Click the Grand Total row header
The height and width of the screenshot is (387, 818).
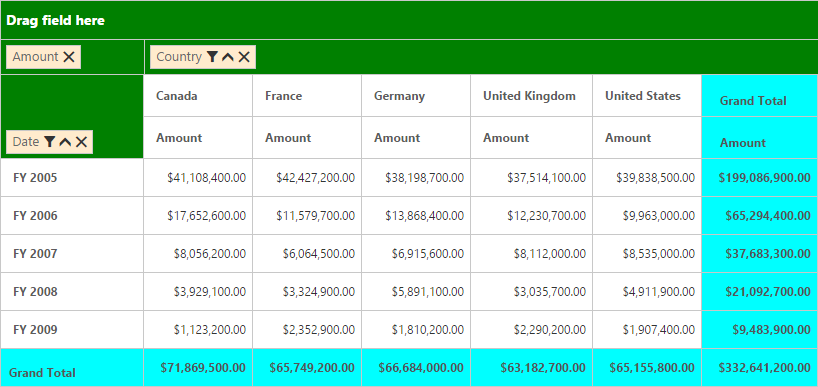coord(72,368)
